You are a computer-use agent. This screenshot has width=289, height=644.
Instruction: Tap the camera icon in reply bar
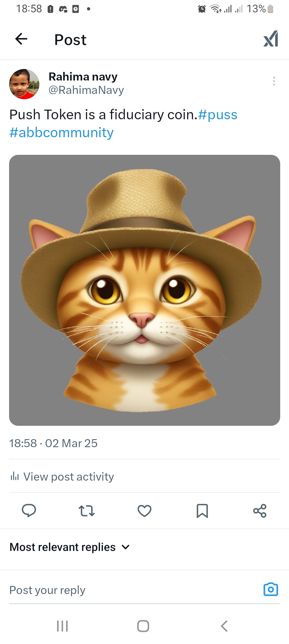tap(271, 589)
